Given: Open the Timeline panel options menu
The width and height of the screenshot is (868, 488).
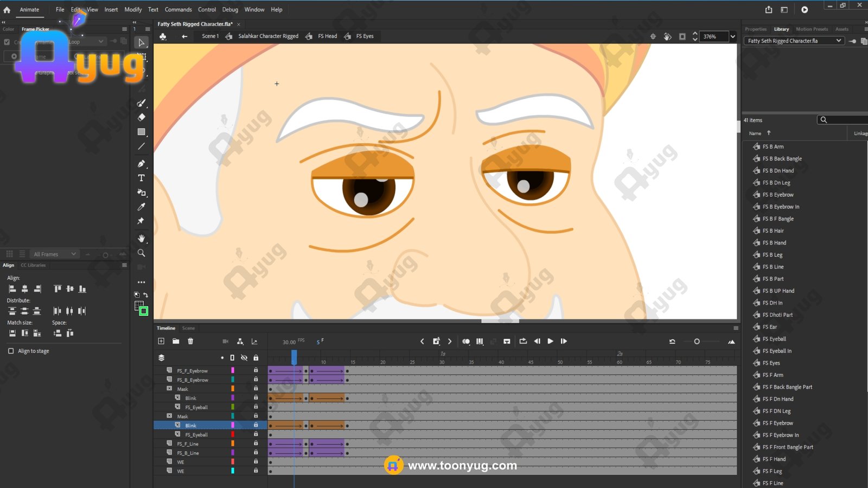Looking at the screenshot, I should pyautogui.click(x=736, y=328).
